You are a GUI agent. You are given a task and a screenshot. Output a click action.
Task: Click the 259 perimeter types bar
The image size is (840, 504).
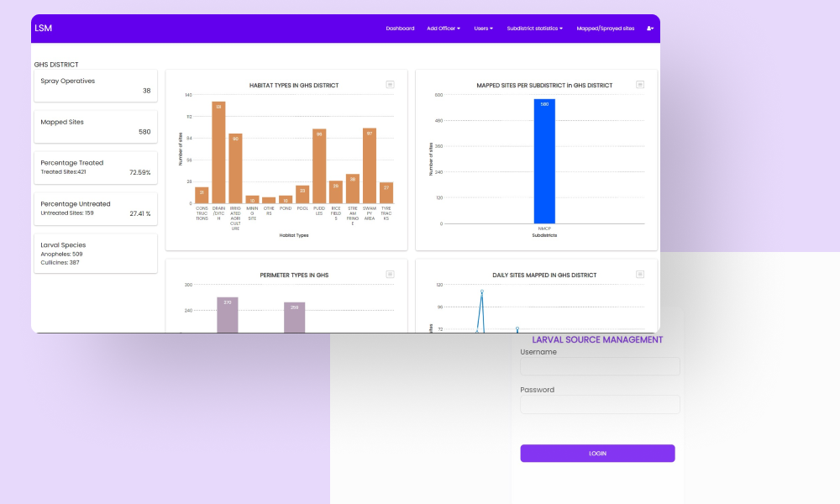(294, 318)
